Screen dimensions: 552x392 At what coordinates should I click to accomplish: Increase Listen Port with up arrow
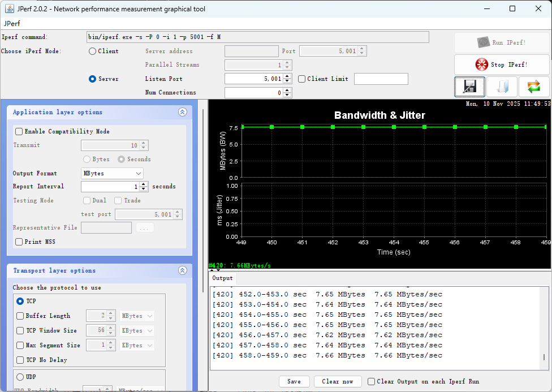coord(287,76)
